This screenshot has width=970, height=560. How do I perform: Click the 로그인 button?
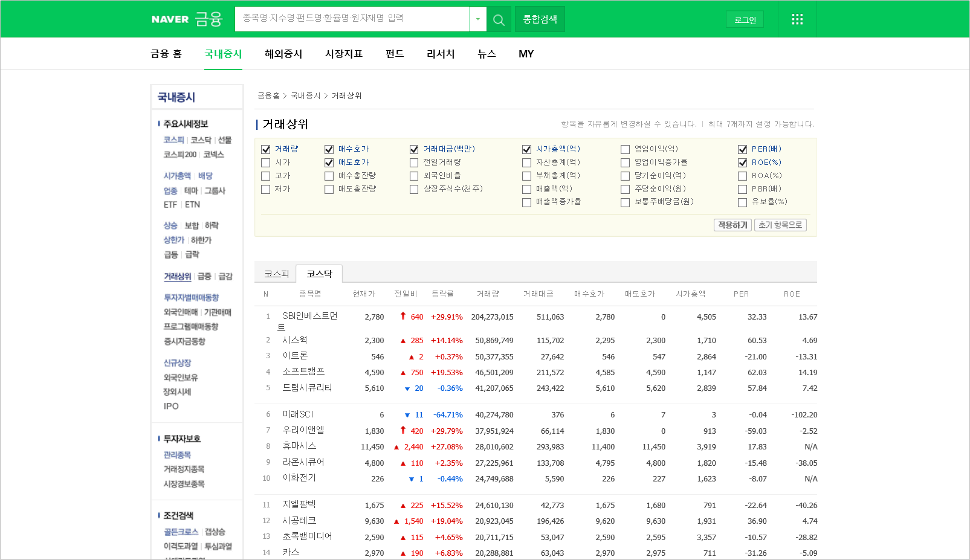pos(745,20)
